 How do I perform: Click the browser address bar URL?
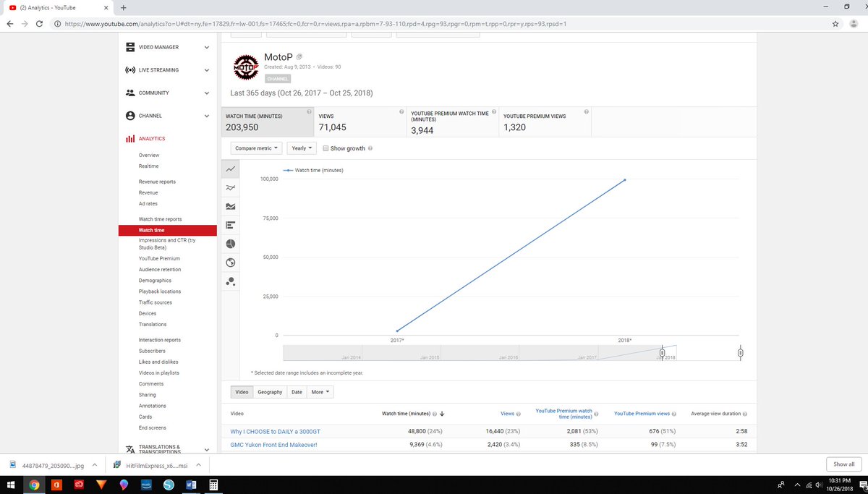pyautogui.click(x=315, y=23)
